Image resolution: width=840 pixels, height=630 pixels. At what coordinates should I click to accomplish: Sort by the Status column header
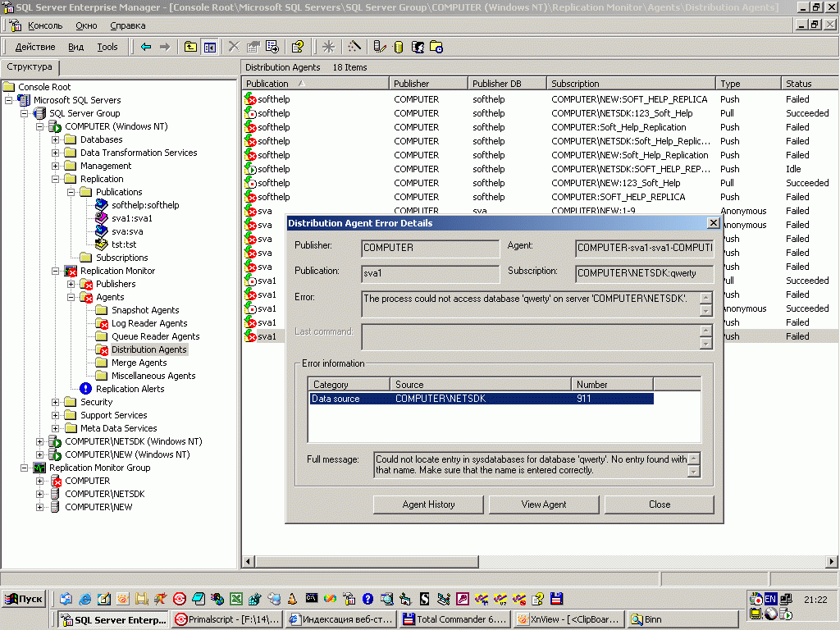click(x=810, y=84)
